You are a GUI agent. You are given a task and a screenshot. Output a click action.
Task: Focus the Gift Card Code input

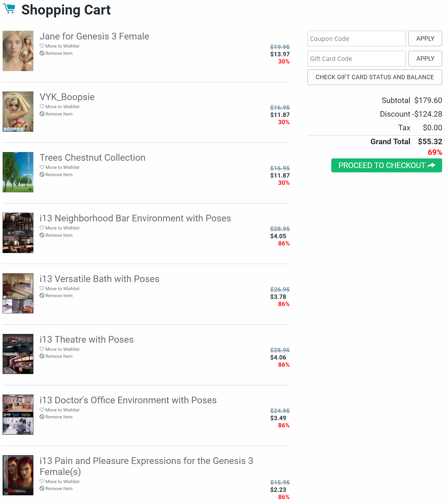click(357, 59)
